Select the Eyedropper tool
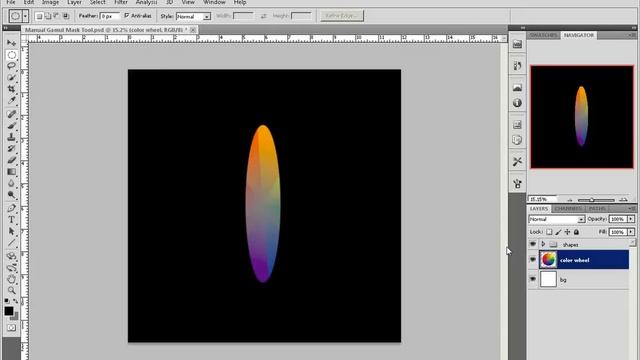 coord(11,100)
